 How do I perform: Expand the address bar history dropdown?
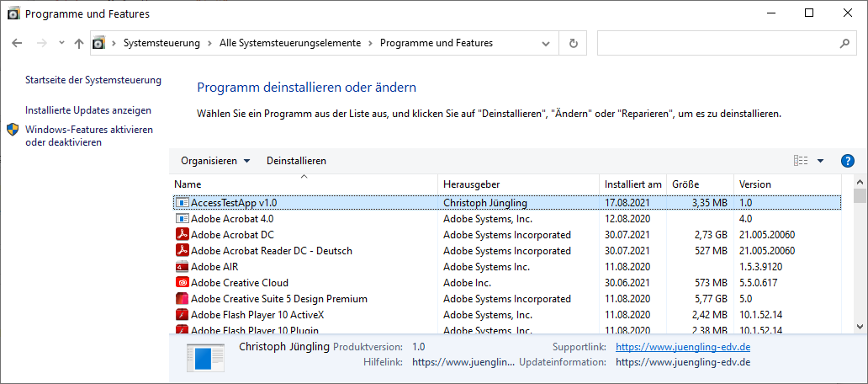click(x=546, y=43)
